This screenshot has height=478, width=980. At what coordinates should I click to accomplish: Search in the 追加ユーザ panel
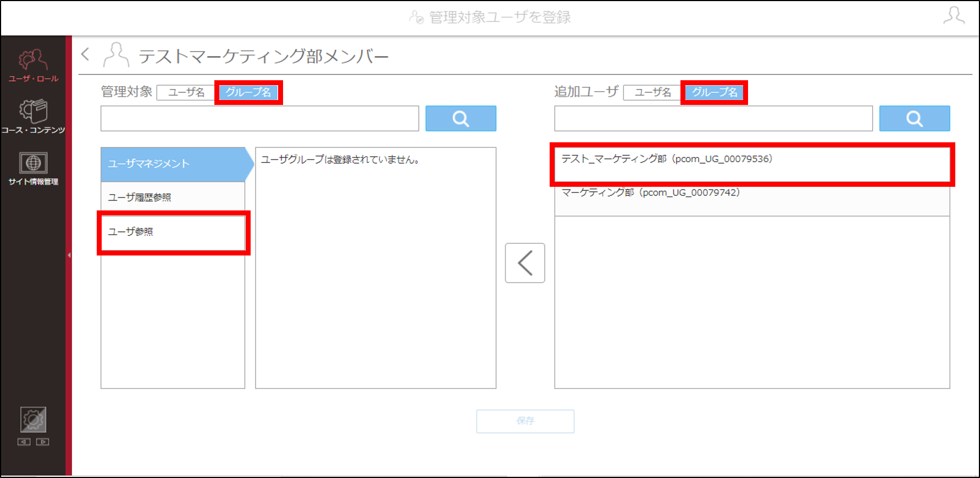pos(915,118)
